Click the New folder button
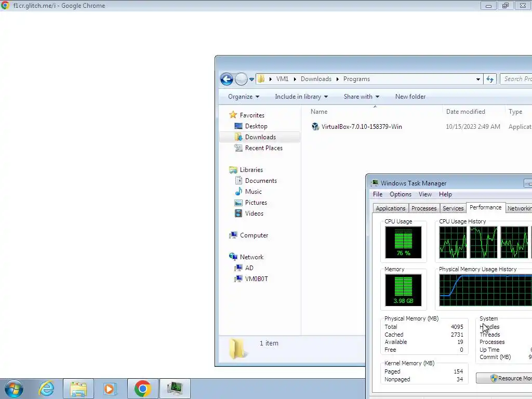 coord(410,97)
